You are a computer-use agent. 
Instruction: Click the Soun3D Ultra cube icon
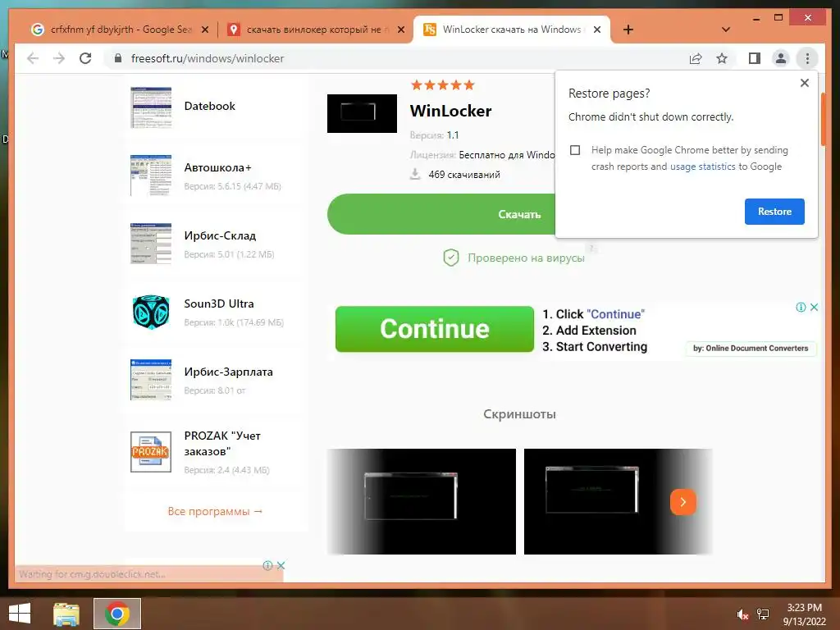[151, 311]
